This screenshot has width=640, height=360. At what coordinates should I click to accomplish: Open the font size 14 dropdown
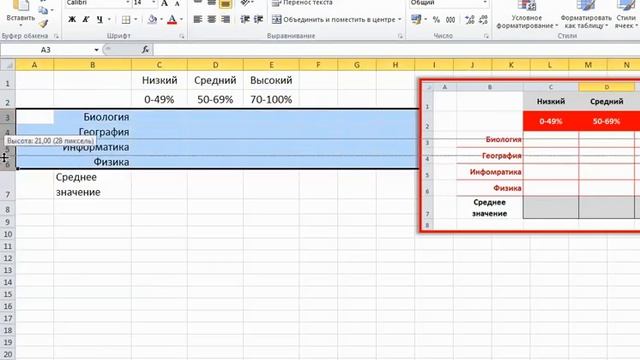tap(153, 3)
